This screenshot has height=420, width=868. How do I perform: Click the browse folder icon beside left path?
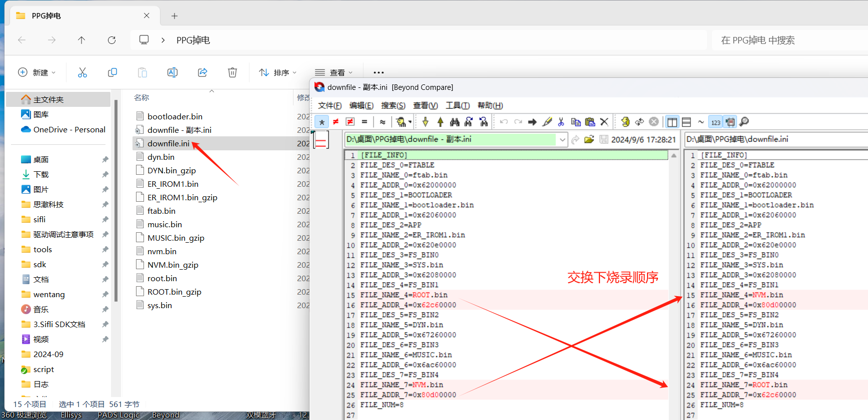pyautogui.click(x=589, y=139)
